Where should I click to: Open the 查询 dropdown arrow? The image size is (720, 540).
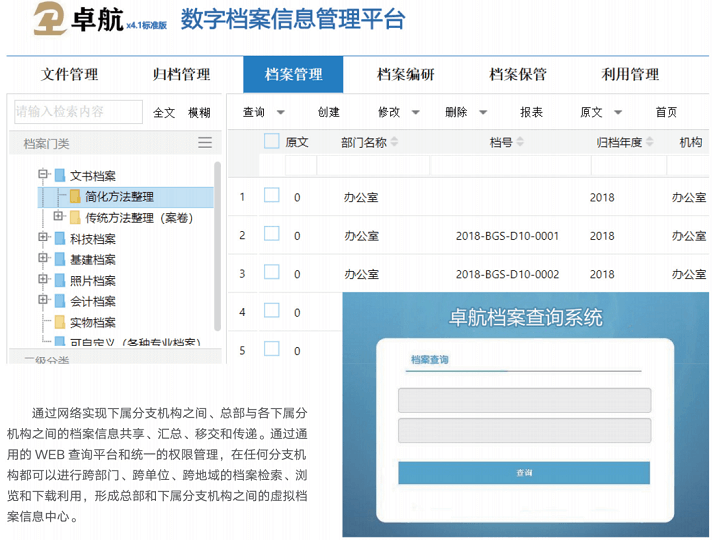click(x=281, y=112)
